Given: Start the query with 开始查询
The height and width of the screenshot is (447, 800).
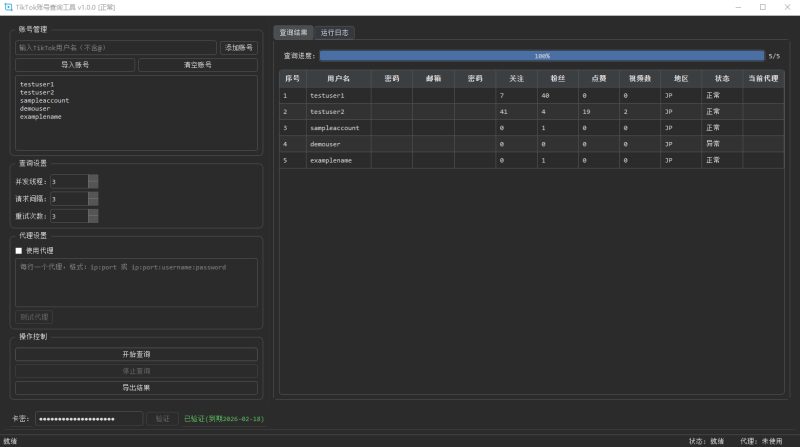Looking at the screenshot, I should [x=136, y=354].
